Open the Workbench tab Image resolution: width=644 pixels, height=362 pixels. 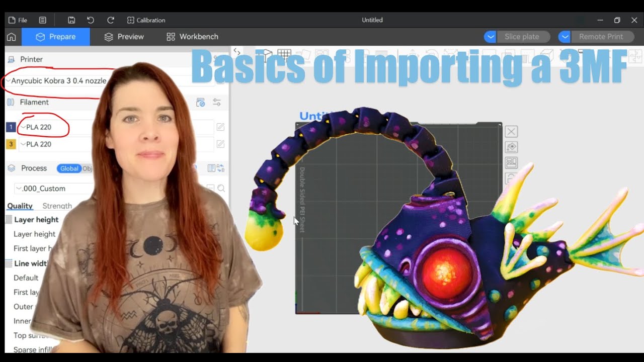(192, 37)
